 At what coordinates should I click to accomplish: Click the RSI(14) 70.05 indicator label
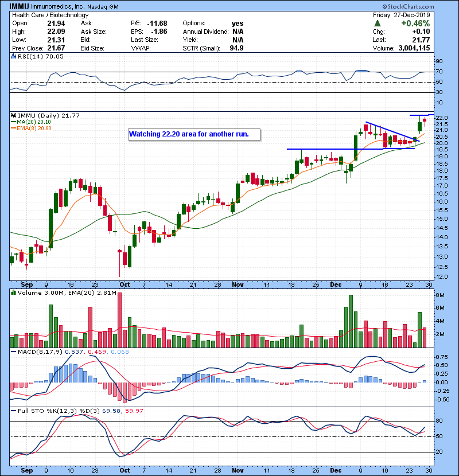(x=41, y=56)
